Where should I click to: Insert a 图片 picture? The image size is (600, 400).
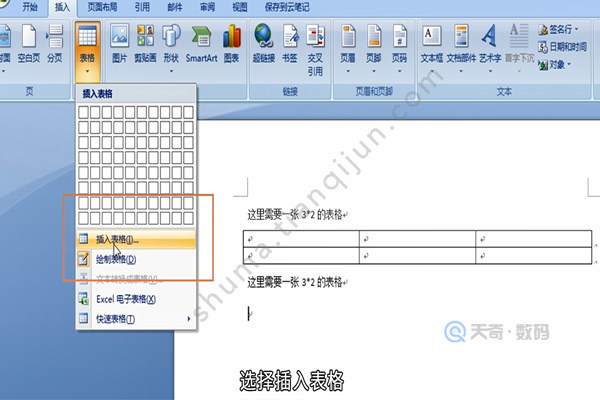click(119, 44)
